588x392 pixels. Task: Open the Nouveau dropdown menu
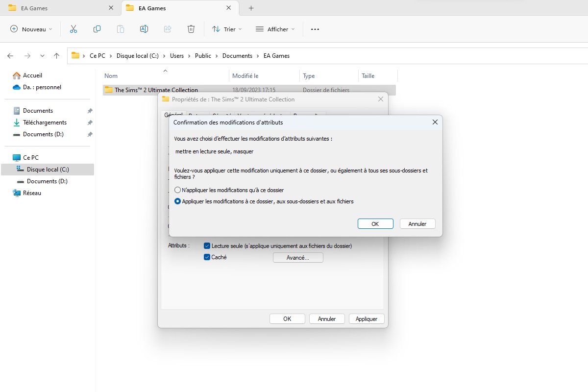[x=31, y=29]
